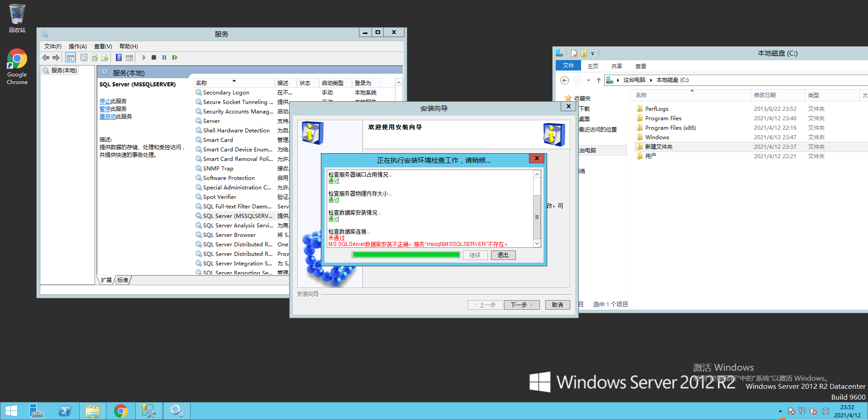The width and height of the screenshot is (868, 420).
Task: Click the 暂停 link to pause the service
Action: pyautogui.click(x=105, y=109)
